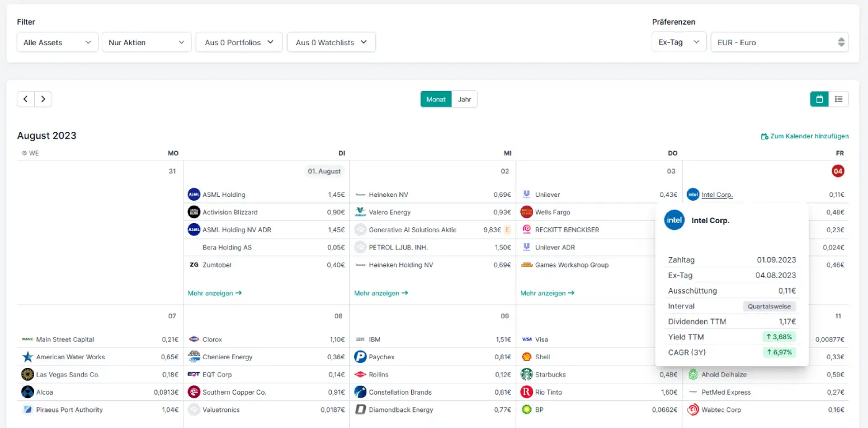868x428 pixels.
Task: Click the Wells Fargo logo icon
Action: point(528,212)
